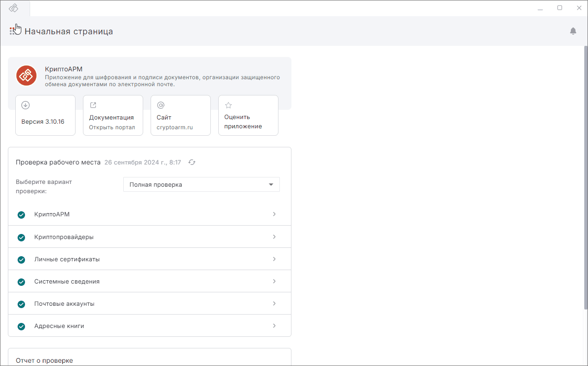Click the vertical scrollbar thumb
This screenshot has height=366, width=588.
click(x=586, y=177)
